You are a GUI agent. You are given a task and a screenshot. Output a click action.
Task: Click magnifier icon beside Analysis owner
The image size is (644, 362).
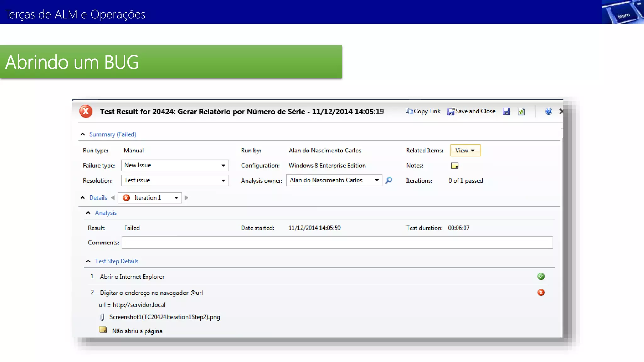[389, 180]
